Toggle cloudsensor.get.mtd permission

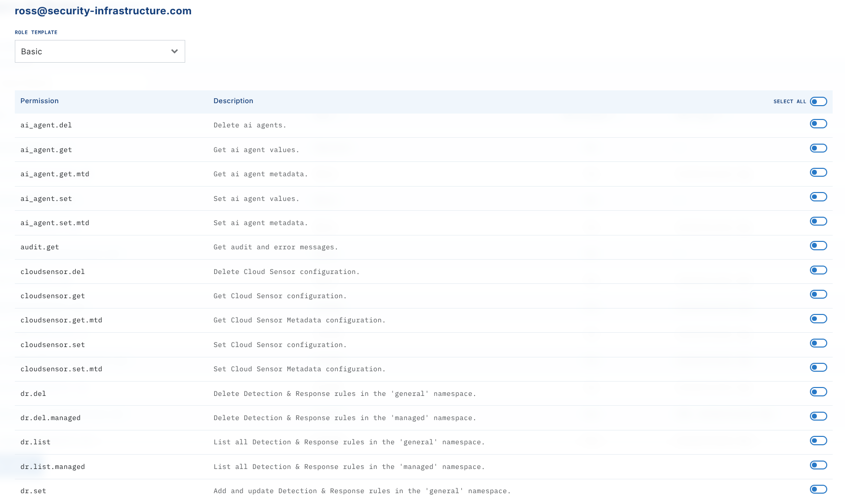[x=818, y=319]
